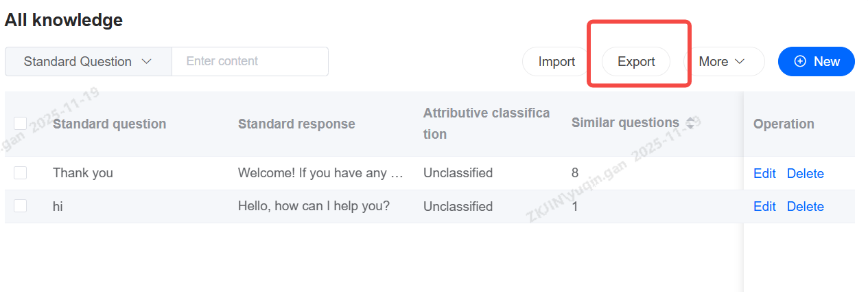Edit the "Thank you" knowledge entry

[764, 173]
